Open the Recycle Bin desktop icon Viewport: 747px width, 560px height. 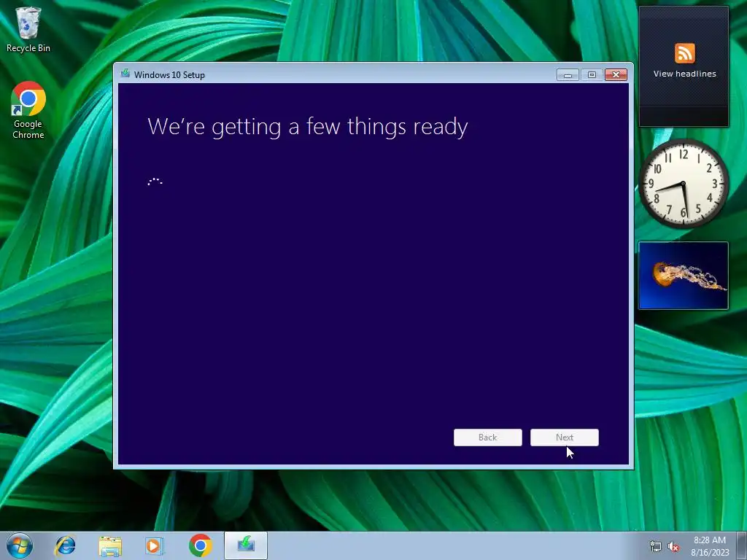tap(28, 29)
